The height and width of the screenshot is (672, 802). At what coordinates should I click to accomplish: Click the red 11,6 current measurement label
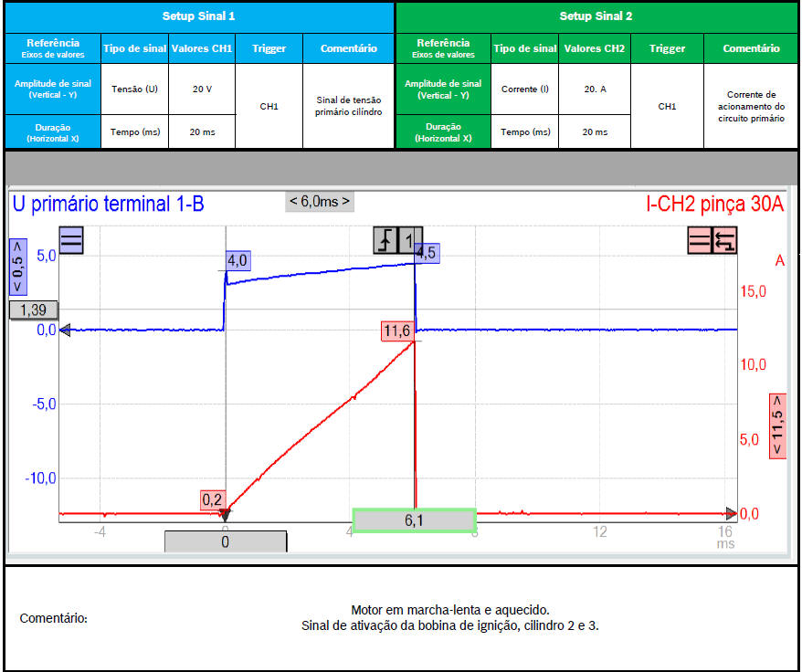click(396, 331)
